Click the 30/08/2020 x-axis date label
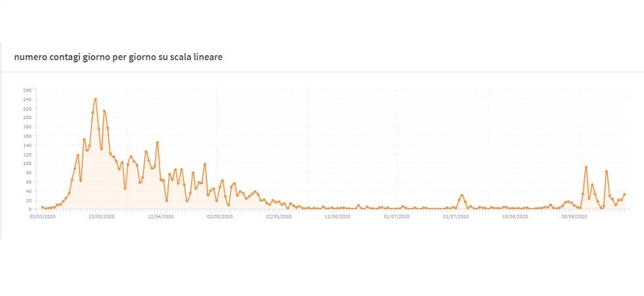This screenshot has height=296, width=644. (x=574, y=216)
